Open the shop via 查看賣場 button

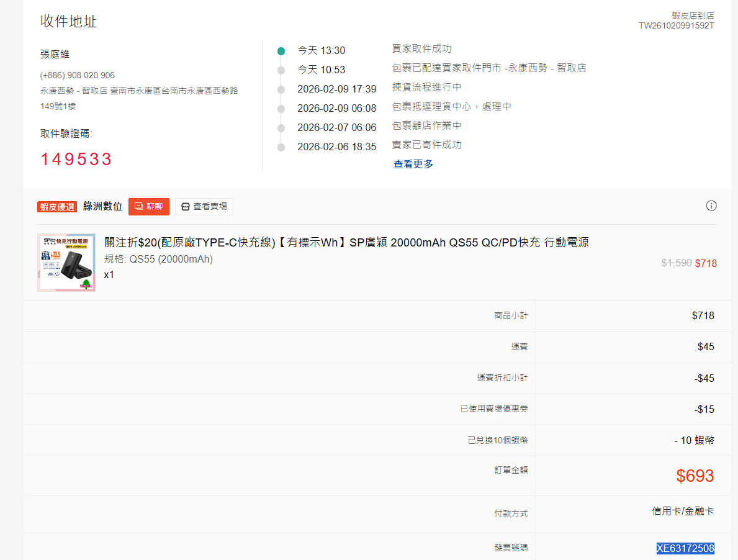coord(204,207)
